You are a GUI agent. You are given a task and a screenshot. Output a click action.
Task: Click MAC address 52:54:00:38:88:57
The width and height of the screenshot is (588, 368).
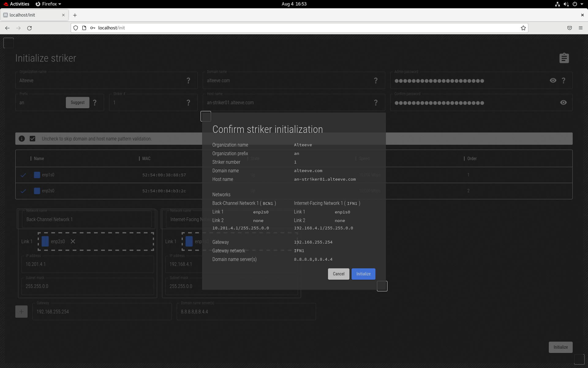164,175
